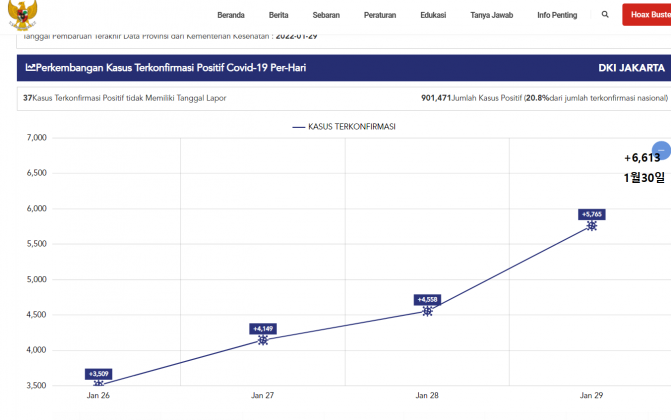The width and height of the screenshot is (671, 420).
Task: Open the Sebaran navigation item
Action: 327,15
